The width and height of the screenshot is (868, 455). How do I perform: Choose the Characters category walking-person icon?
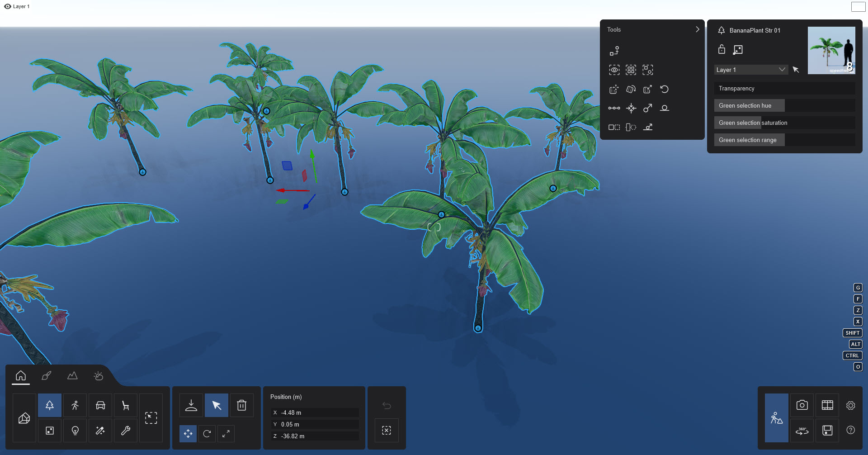tap(75, 405)
